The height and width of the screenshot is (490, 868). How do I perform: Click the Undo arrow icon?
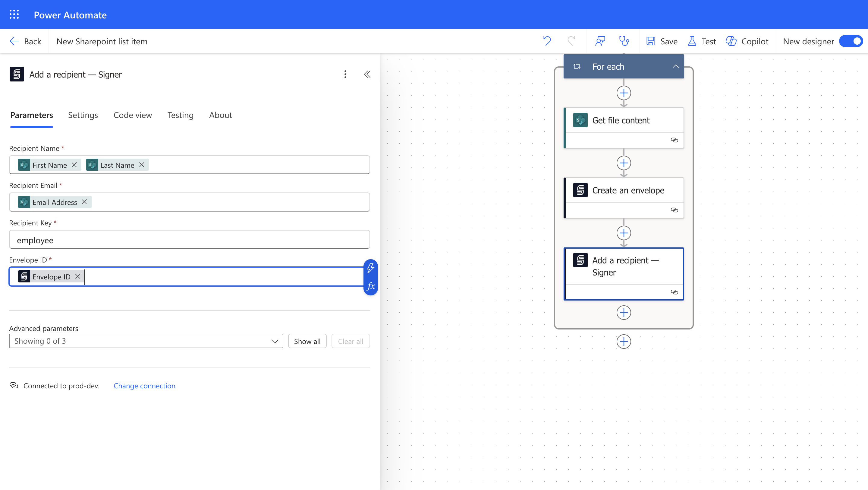[x=547, y=41]
